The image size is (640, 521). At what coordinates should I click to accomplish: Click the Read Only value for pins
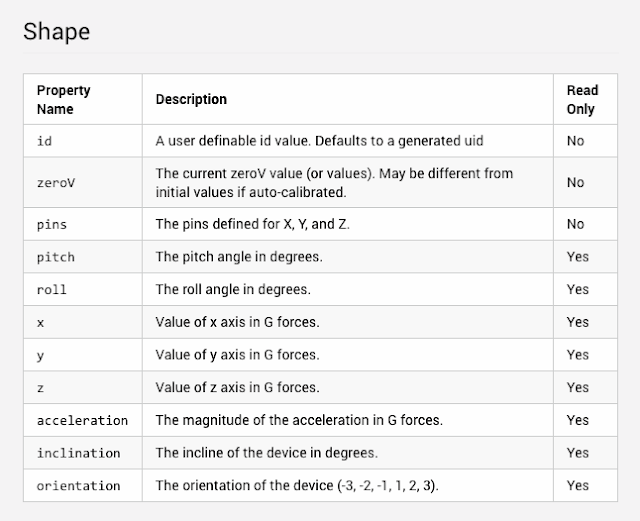[575, 224]
